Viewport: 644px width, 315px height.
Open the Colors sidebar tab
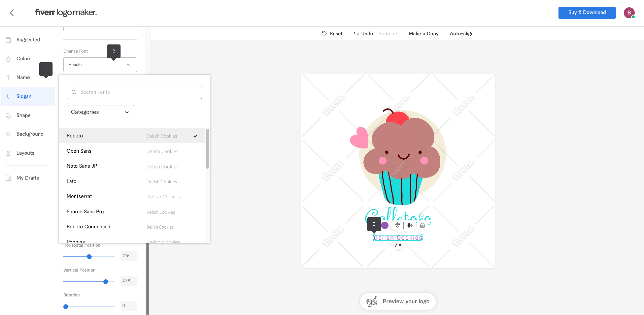coord(24,59)
